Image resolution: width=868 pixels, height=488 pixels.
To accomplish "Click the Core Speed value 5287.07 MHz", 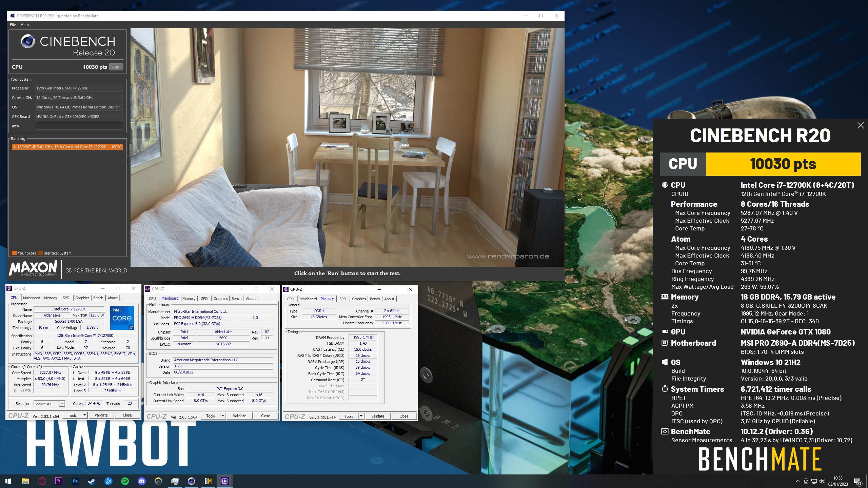I will [50, 372].
